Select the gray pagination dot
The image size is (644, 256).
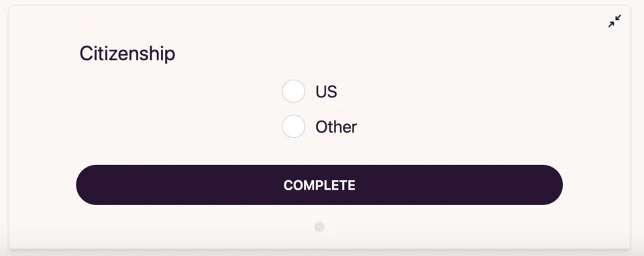pos(319,227)
